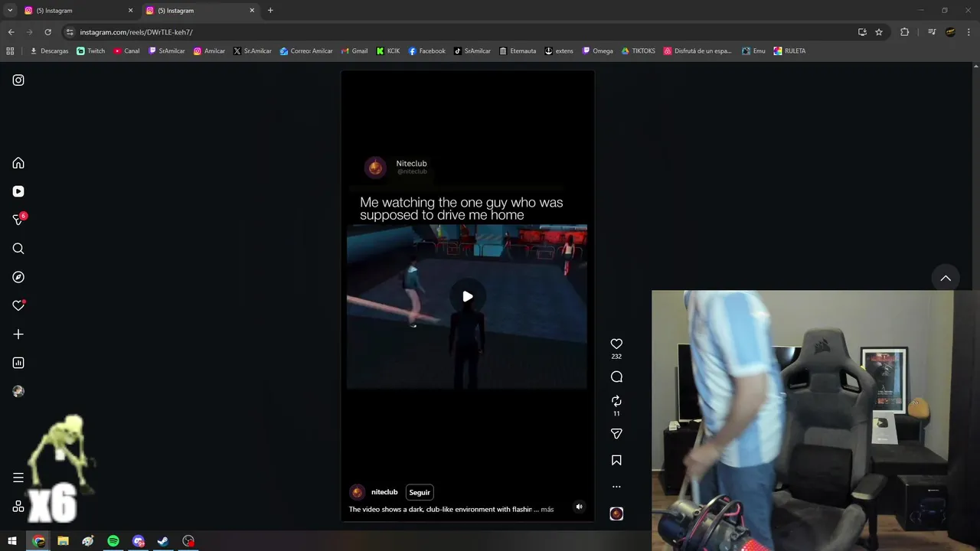980x551 pixels.
Task: Repost the reel
Action: coord(616,401)
